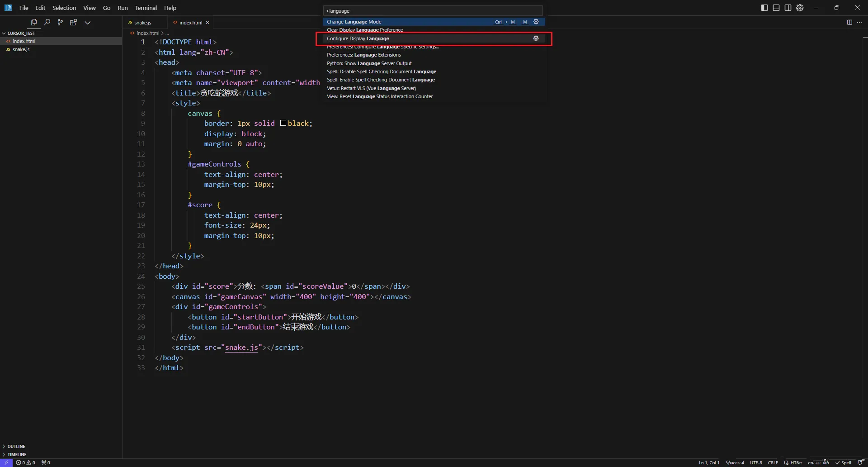The image size is (868, 467).
Task: Switch to the snake.js tab
Action: pos(142,23)
